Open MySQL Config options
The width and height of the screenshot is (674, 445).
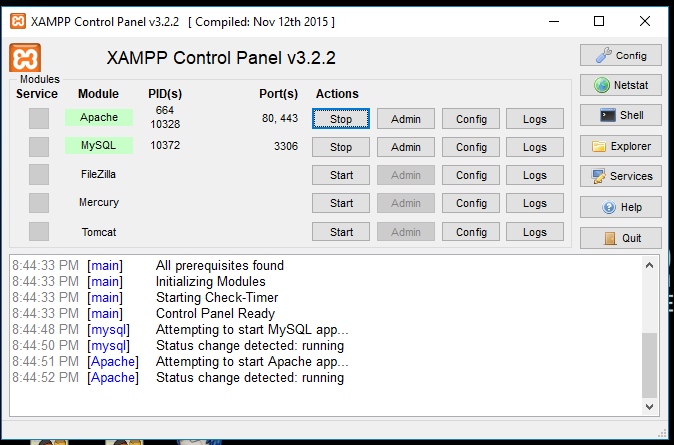click(471, 147)
